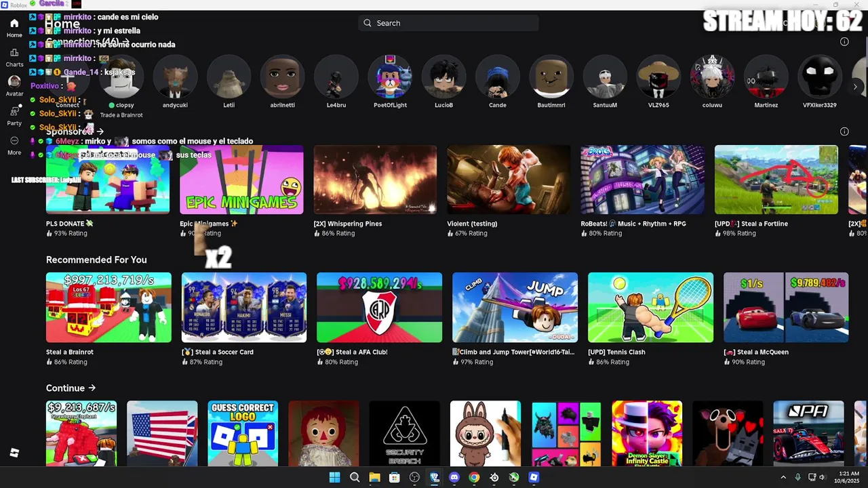Open LucioB's profile avatar
868x488 pixels.
coord(443,77)
